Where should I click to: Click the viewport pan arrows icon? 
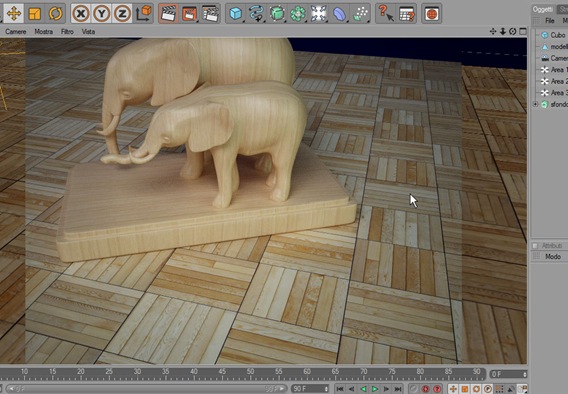point(493,32)
